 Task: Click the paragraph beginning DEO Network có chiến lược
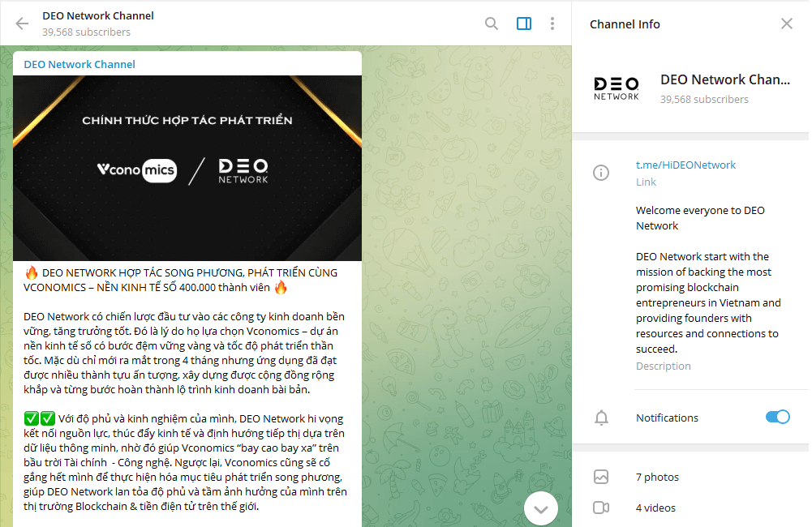pos(184,353)
